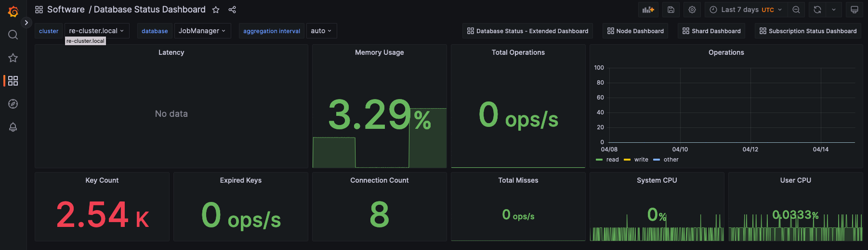Share the dashboard via share icon
Image resolution: width=868 pixels, height=250 pixels.
tap(232, 10)
